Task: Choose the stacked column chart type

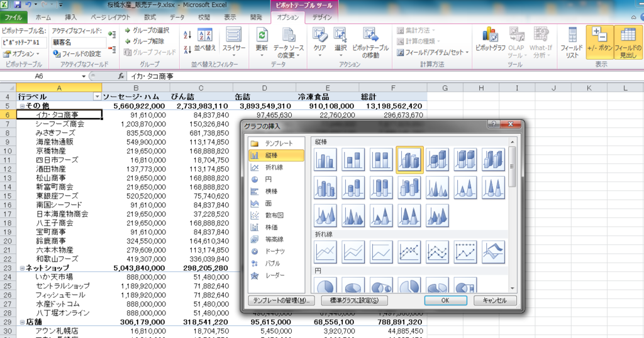Action: (x=353, y=159)
